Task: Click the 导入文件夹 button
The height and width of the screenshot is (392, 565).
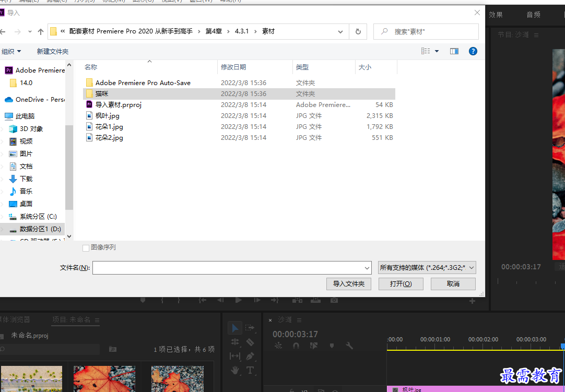Action: pyautogui.click(x=348, y=284)
